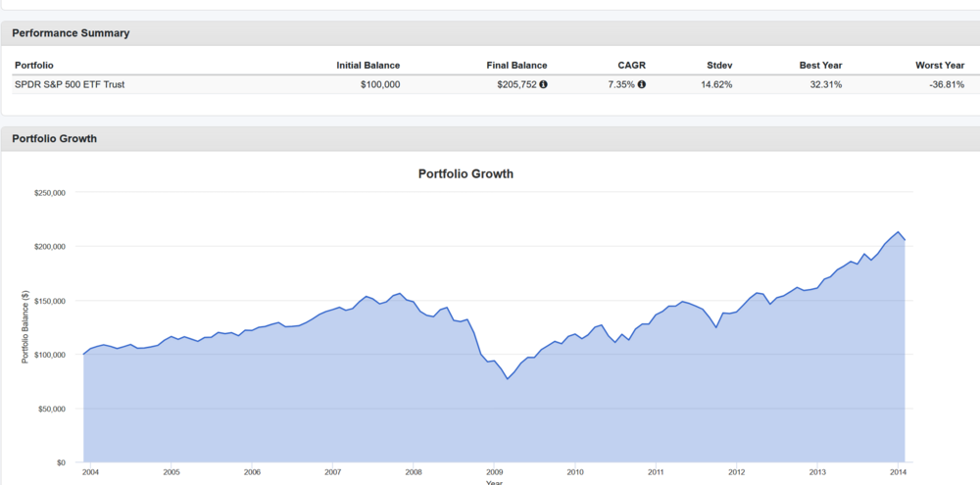This screenshot has width=980, height=485.
Task: Click the Initial Balance column header
Action: (367, 66)
